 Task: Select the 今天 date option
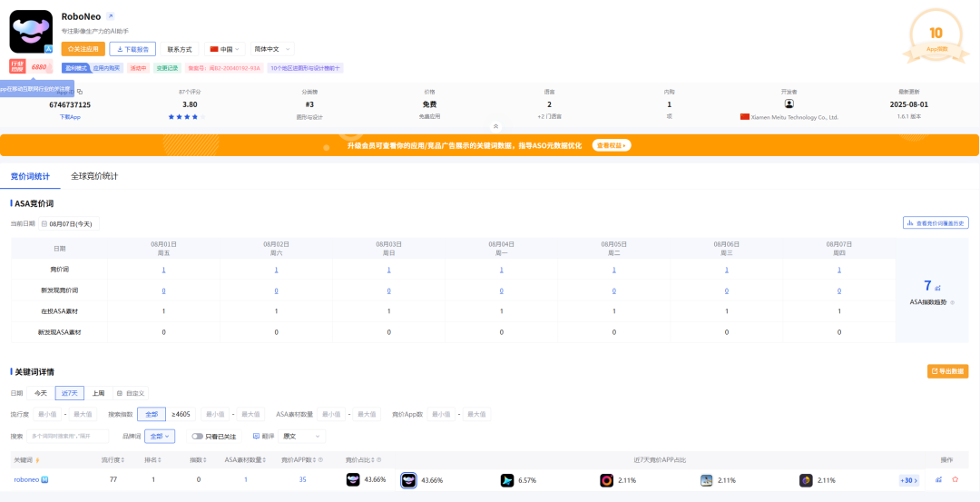pyautogui.click(x=41, y=393)
